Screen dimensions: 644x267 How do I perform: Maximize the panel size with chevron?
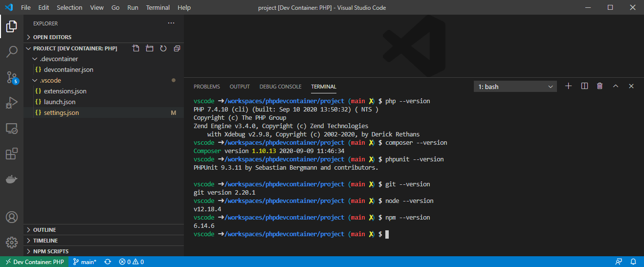(616, 86)
